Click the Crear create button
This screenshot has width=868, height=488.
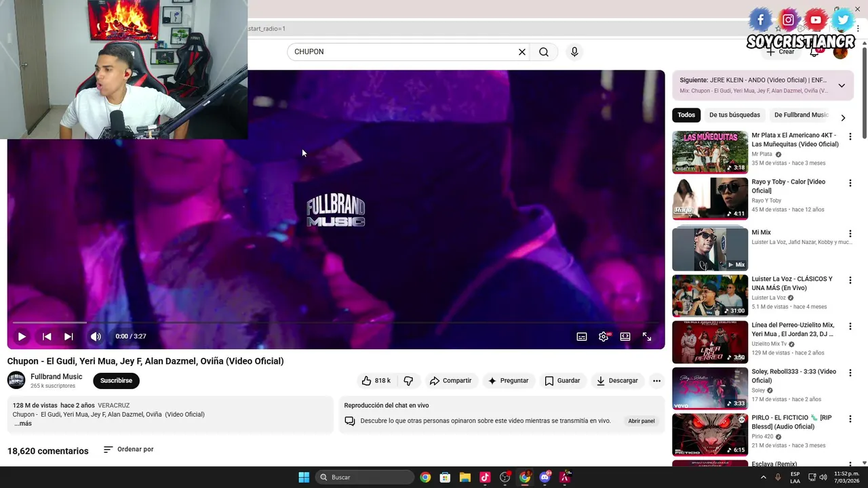(x=781, y=52)
